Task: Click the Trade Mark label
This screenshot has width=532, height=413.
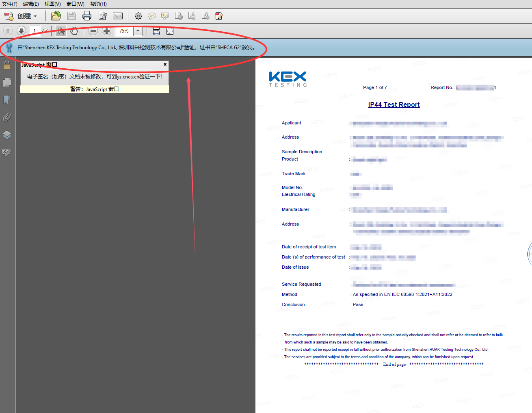Action: [294, 174]
